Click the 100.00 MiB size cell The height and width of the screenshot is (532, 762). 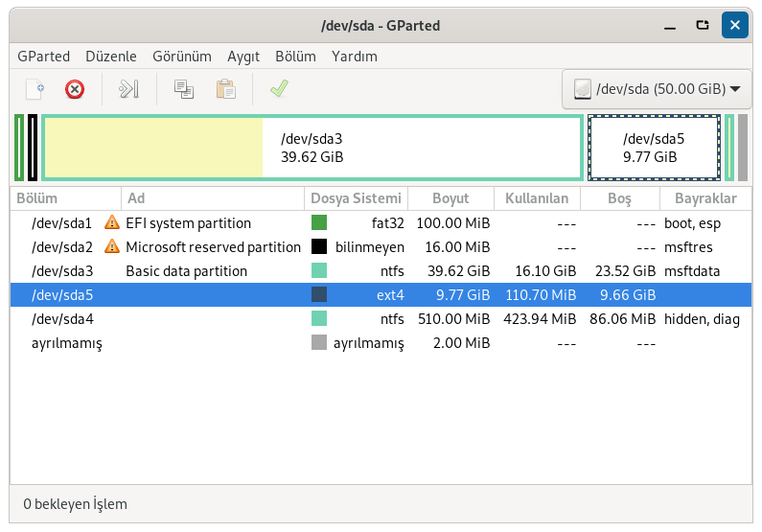click(453, 222)
